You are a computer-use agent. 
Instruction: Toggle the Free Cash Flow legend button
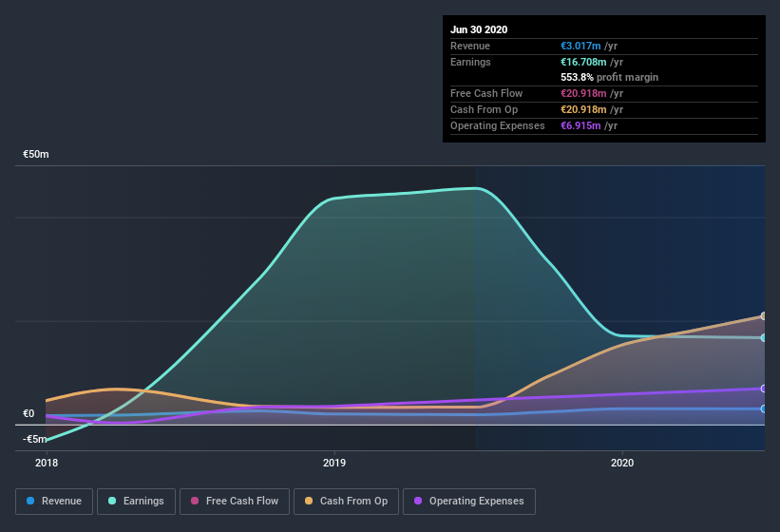click(235, 502)
